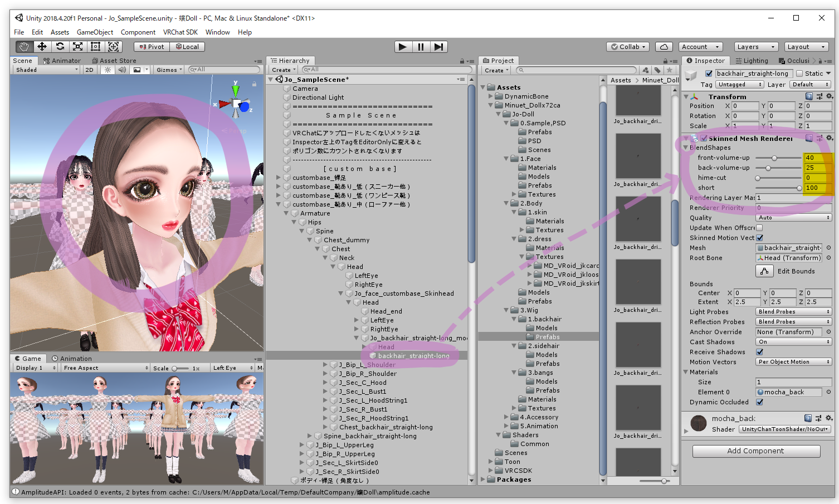Screen dimensions: 839x504
Task: Open the GameObject menu
Action: [x=95, y=32]
